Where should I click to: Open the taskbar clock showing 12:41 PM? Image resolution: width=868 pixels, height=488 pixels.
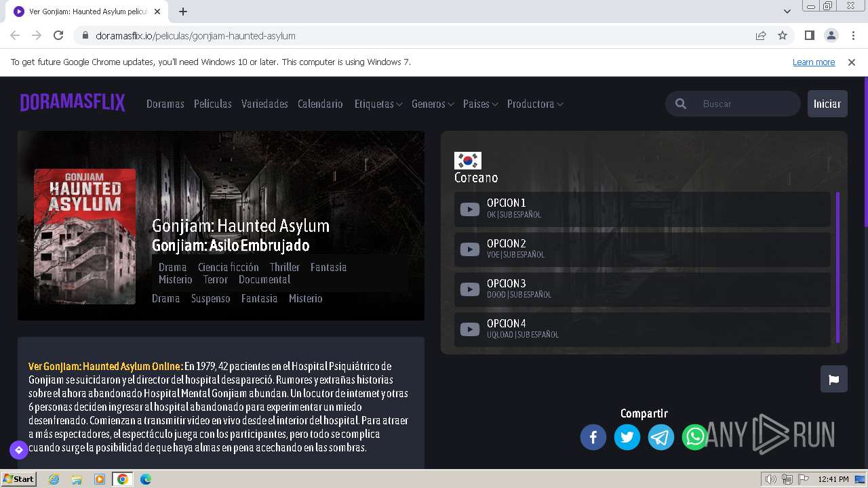click(833, 479)
